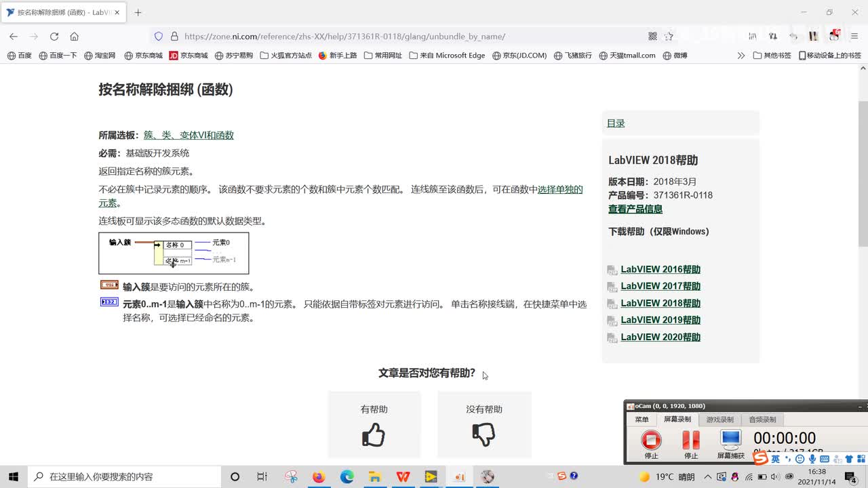Toggle Sogou 英 input language mode
The image size is (868, 488).
point(775,460)
